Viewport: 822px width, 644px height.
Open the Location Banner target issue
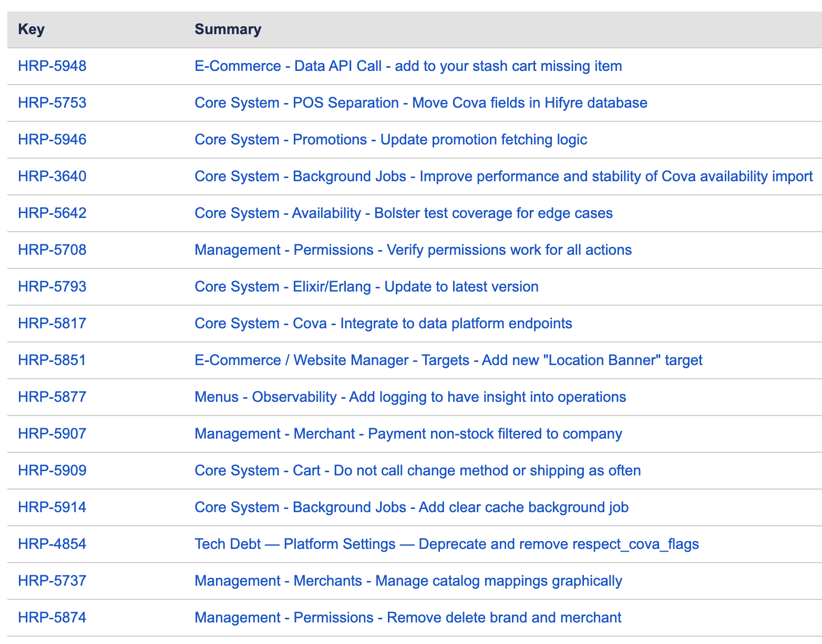coord(448,360)
